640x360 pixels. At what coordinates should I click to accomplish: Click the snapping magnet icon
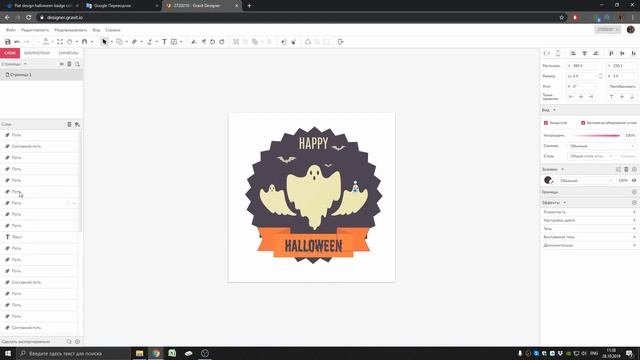pos(84,42)
